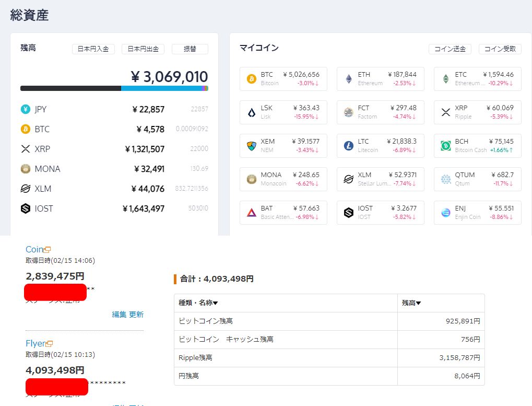Open the Flyer account link
Image resolution: width=532 pixels, height=406 pixels.
[35, 343]
